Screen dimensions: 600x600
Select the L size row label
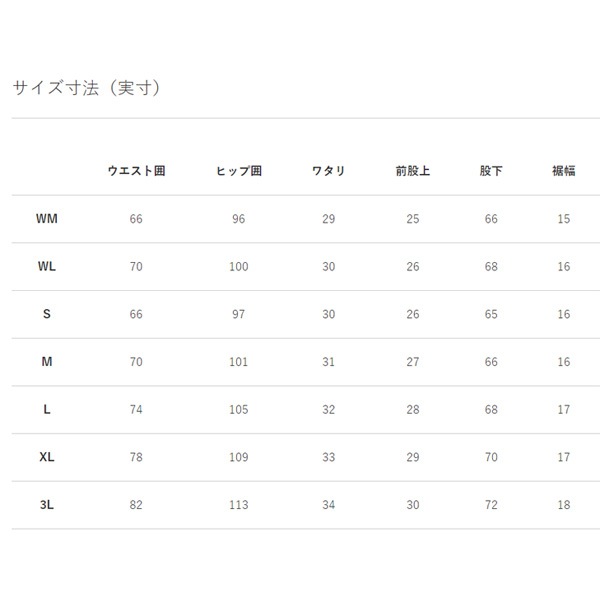[46, 410]
